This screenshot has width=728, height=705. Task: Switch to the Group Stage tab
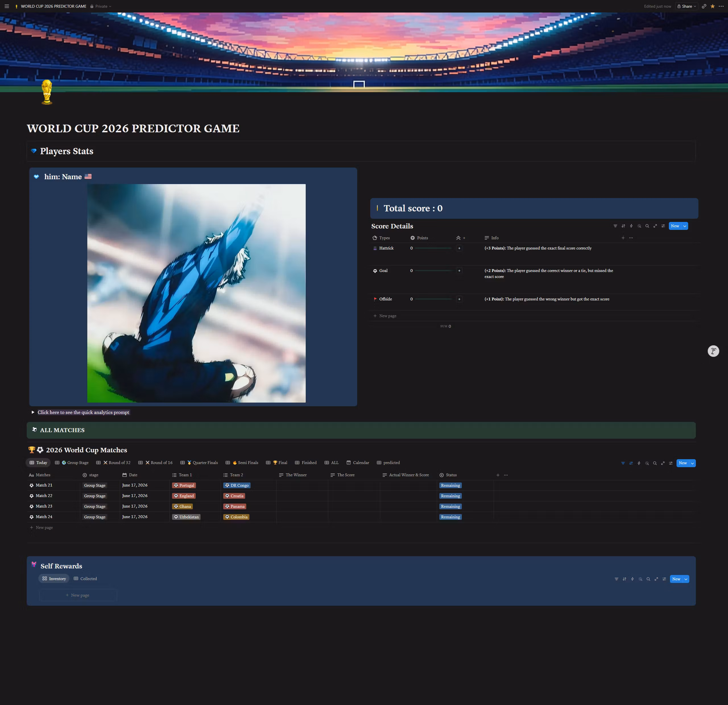[x=72, y=463]
